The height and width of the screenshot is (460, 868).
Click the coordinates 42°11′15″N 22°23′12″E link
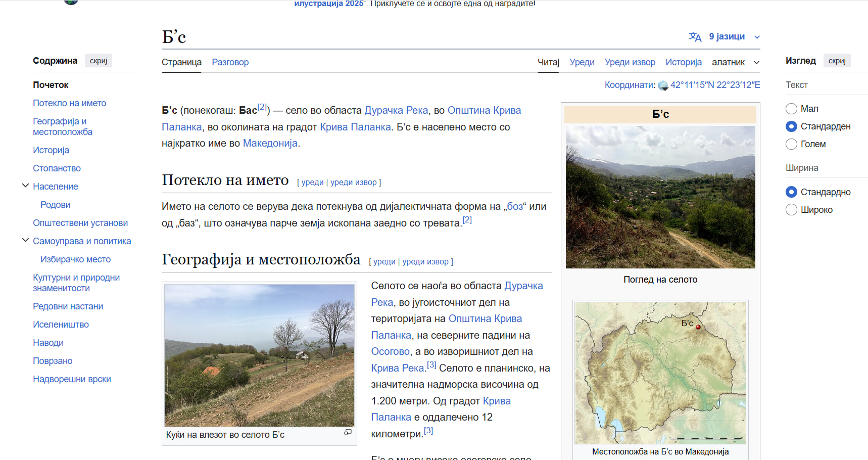715,85
